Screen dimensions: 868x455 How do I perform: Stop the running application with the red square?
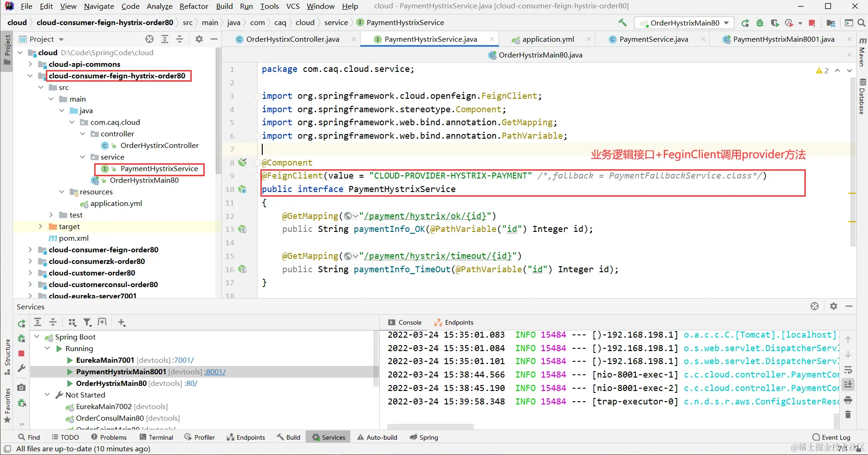tap(812, 23)
